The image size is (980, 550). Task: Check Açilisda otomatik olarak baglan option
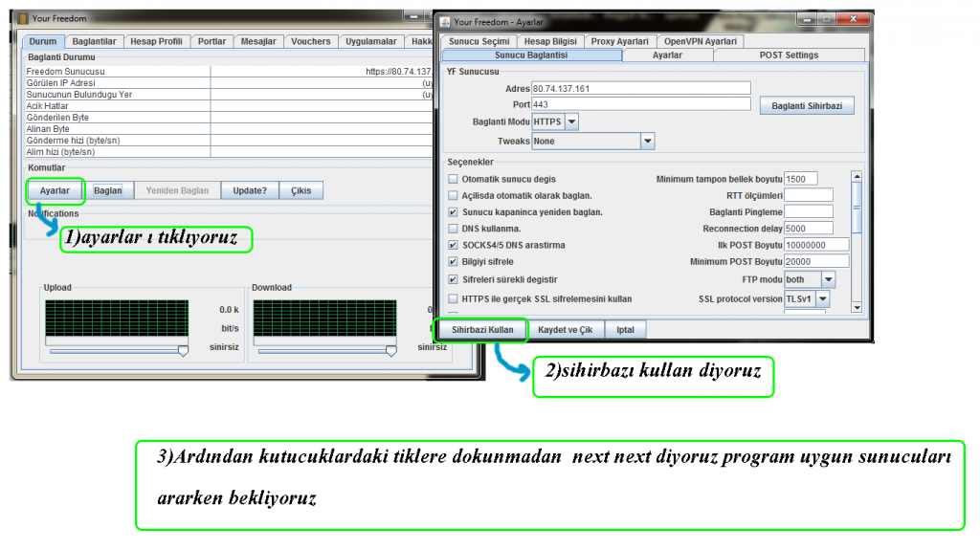point(453,196)
